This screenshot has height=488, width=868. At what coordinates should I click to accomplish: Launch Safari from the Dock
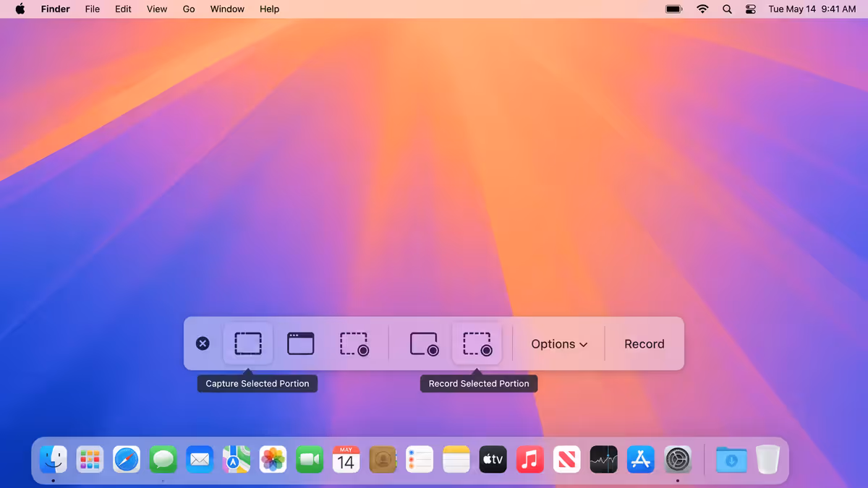point(127,459)
